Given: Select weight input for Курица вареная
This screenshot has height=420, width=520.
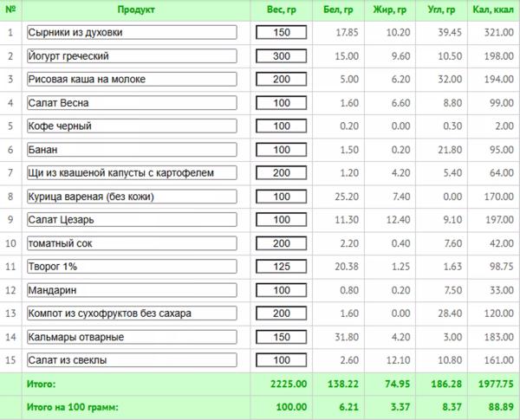Looking at the screenshot, I should pos(282,197).
